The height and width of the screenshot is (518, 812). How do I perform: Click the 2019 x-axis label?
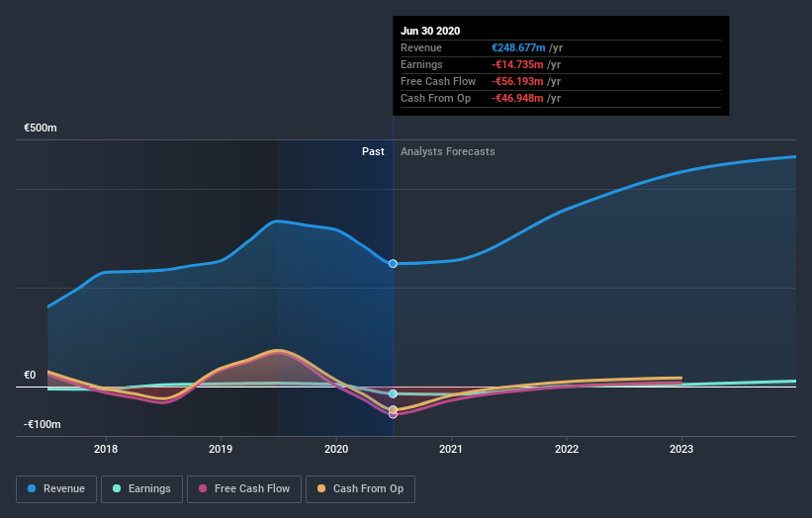(221, 449)
